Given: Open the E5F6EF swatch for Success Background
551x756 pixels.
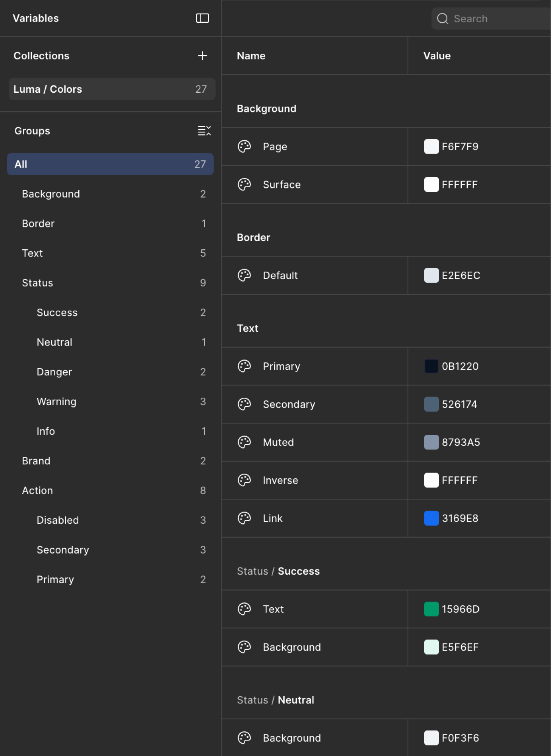Looking at the screenshot, I should pyautogui.click(x=431, y=647).
